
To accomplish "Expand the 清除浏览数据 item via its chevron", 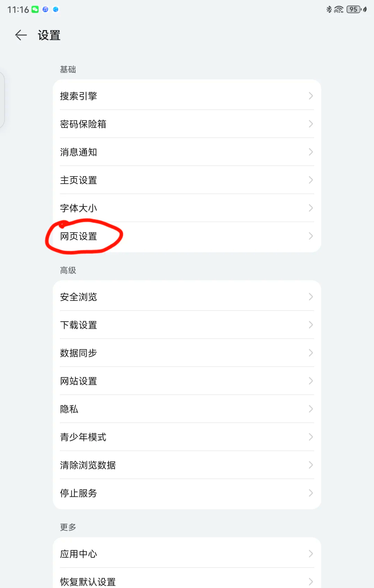I will tap(310, 465).
